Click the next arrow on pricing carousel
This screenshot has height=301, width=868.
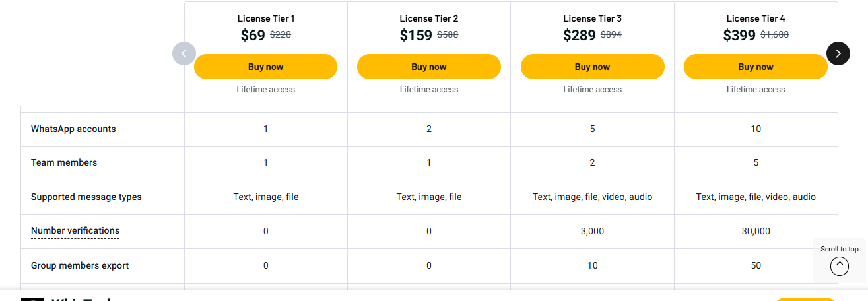coord(838,53)
